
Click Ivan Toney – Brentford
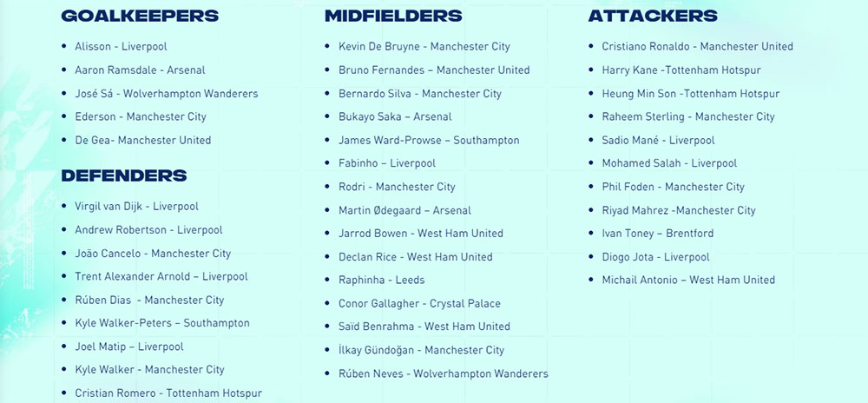tap(658, 234)
